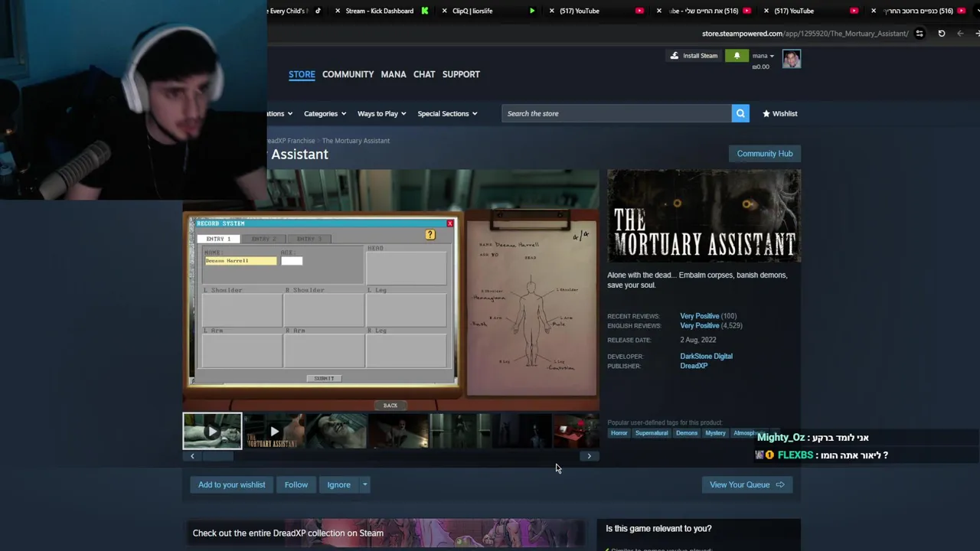Screen dimensions: 980x551
Task: Select the red-lit room screenshot thumbnail
Action: click(576, 431)
